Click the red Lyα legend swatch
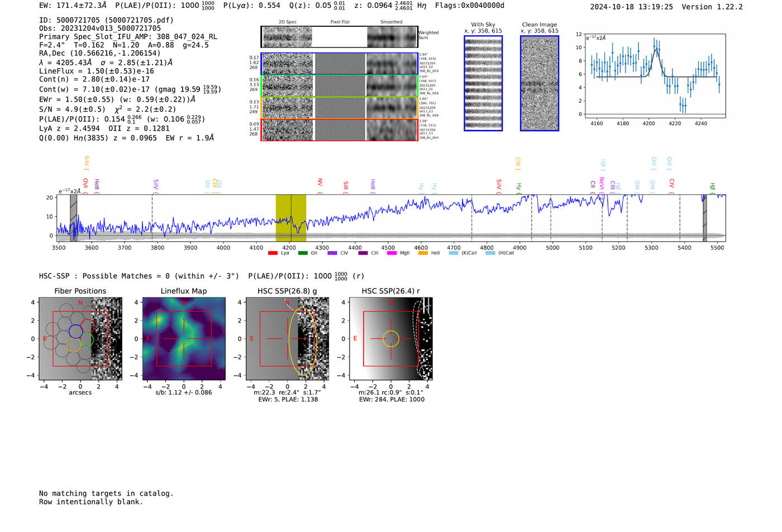Image resolution: width=782 pixels, height=532 pixels. (x=273, y=253)
